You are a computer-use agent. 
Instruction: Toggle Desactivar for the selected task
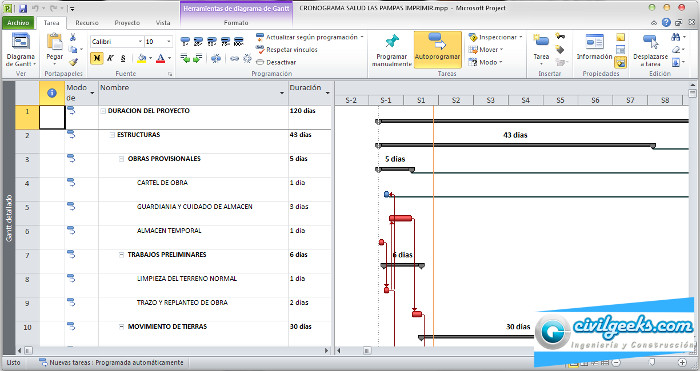[276, 62]
